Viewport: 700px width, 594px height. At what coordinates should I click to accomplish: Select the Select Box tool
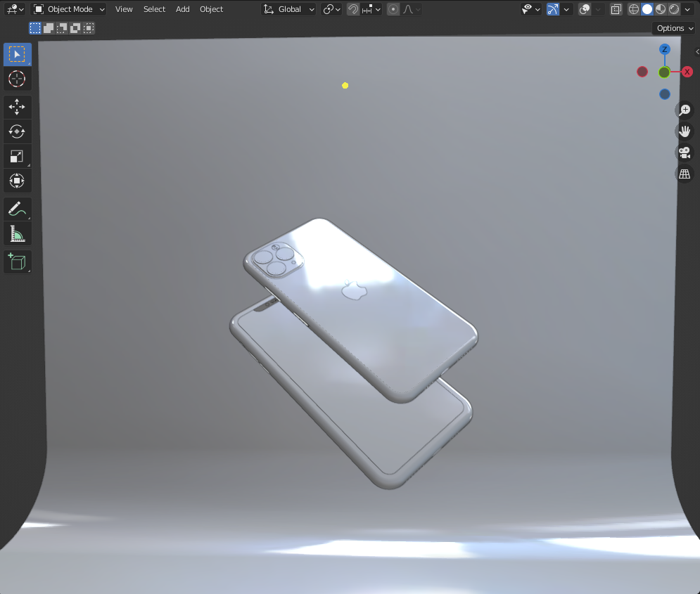pyautogui.click(x=17, y=54)
